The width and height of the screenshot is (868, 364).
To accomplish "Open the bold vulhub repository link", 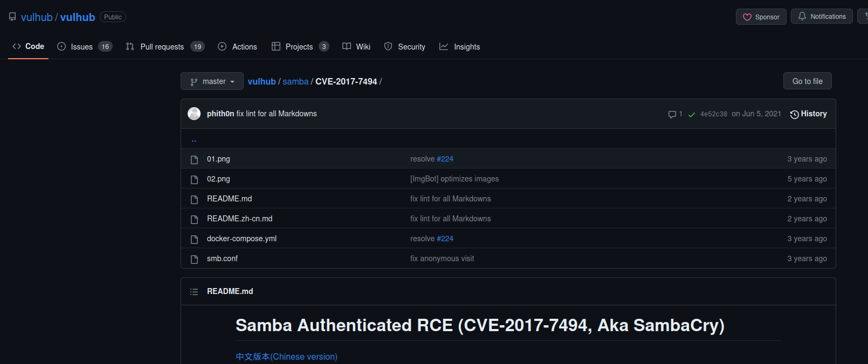I will (78, 17).
